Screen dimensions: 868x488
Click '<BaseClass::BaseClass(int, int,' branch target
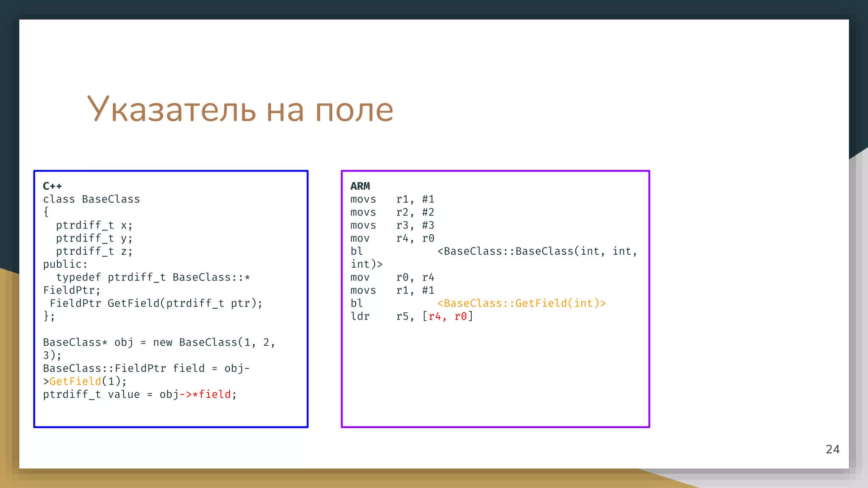[537, 251]
